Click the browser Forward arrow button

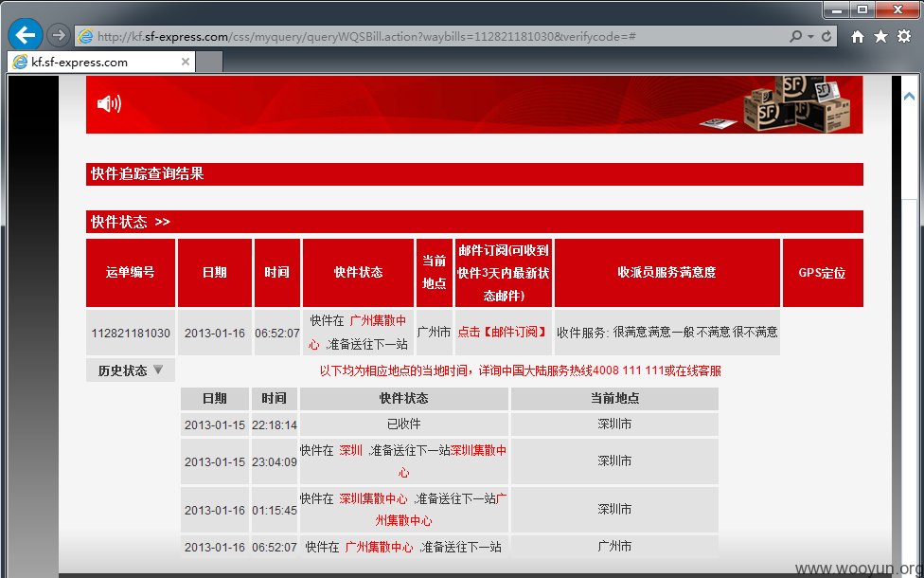coord(58,35)
